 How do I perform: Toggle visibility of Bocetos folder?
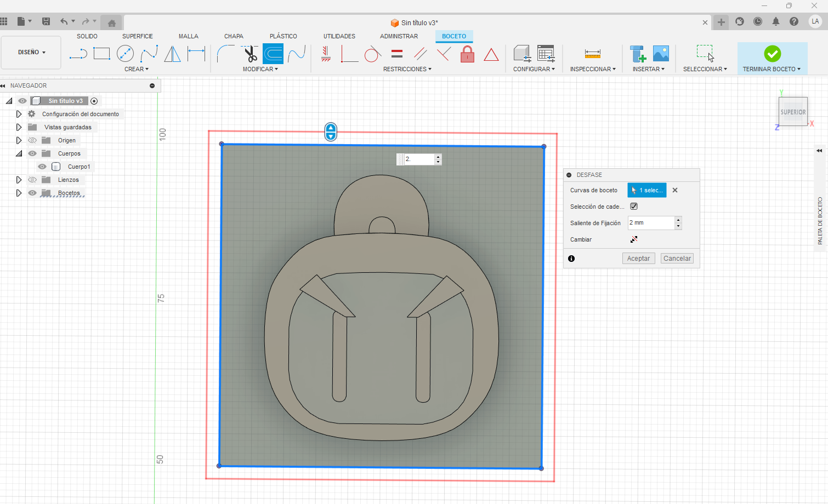point(32,193)
